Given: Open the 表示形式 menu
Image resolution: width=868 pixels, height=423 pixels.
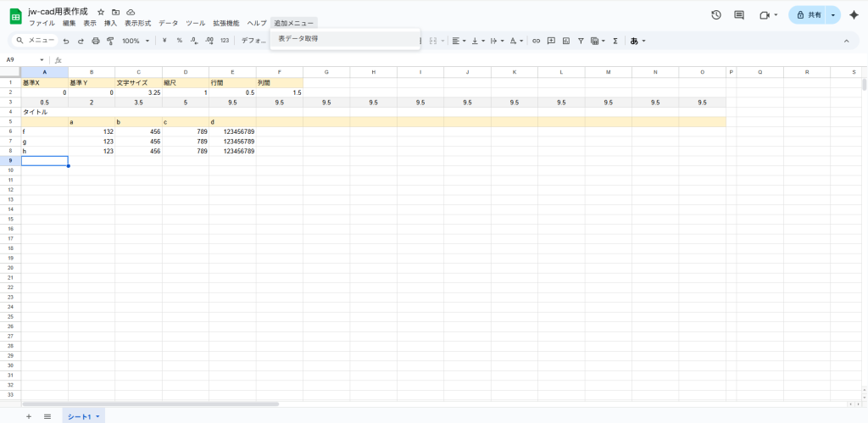Looking at the screenshot, I should 138,23.
